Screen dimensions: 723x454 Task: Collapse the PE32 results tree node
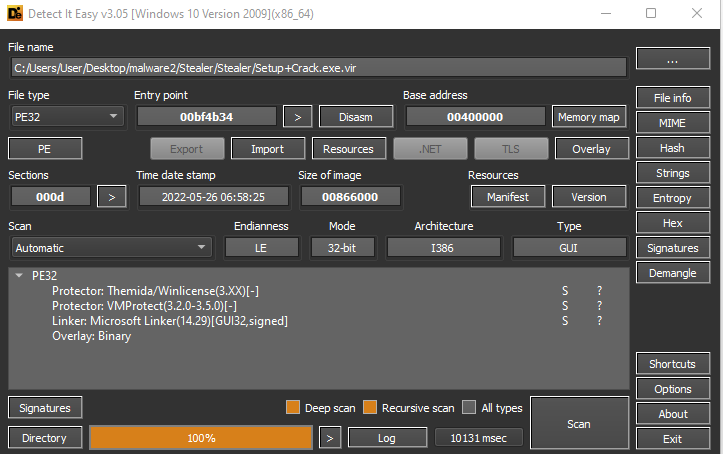(19, 276)
